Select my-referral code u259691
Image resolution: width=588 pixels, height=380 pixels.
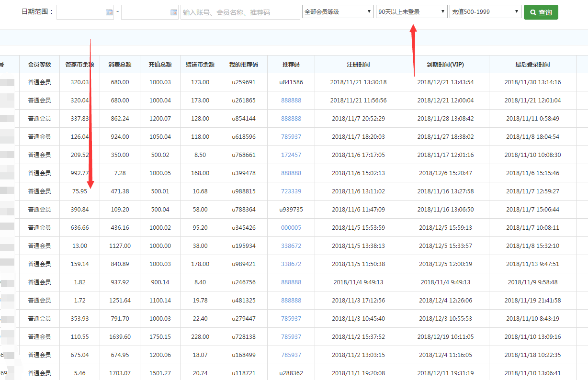pos(244,82)
